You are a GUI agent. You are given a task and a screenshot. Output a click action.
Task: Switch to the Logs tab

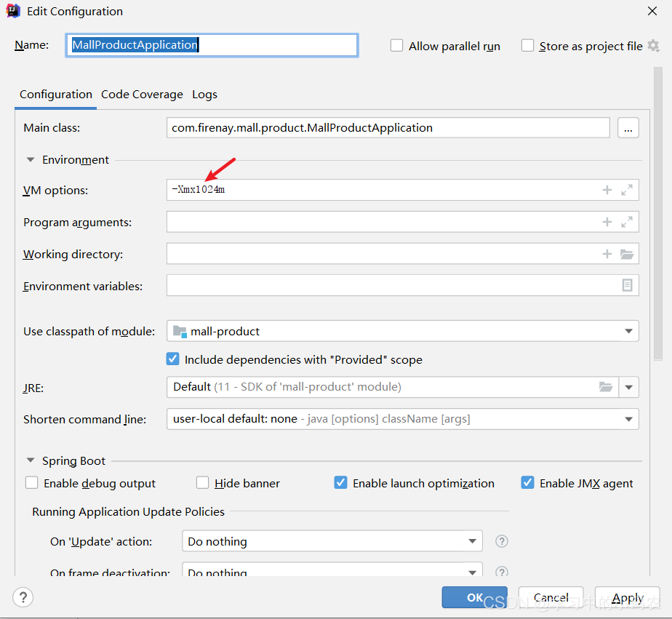(204, 95)
